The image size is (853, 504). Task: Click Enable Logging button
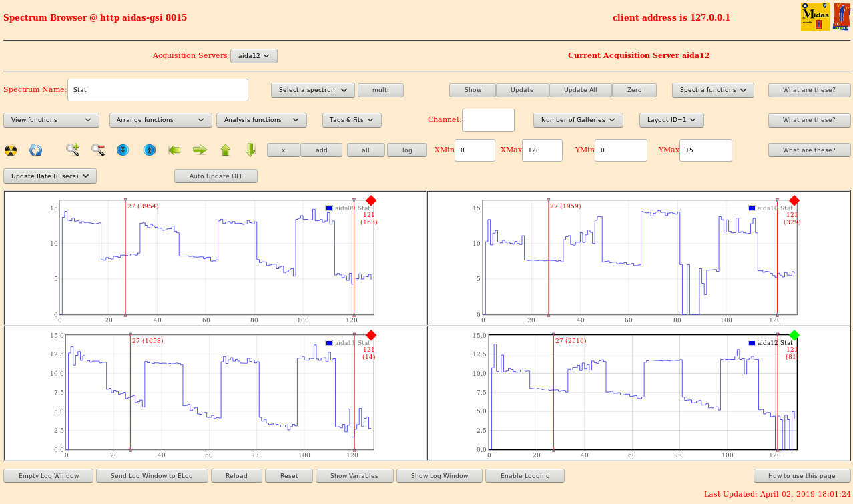(x=525, y=476)
